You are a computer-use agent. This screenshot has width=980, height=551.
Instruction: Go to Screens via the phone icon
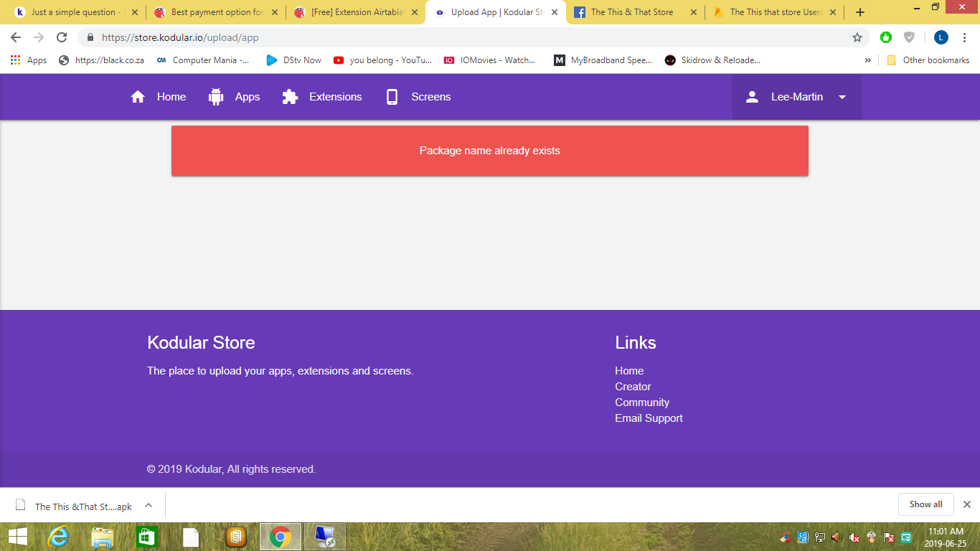coord(392,97)
